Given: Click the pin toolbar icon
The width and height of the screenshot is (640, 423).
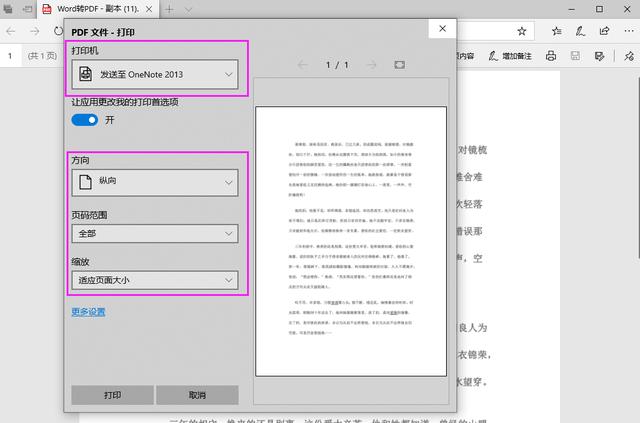Looking at the screenshot, I should coord(629,56).
